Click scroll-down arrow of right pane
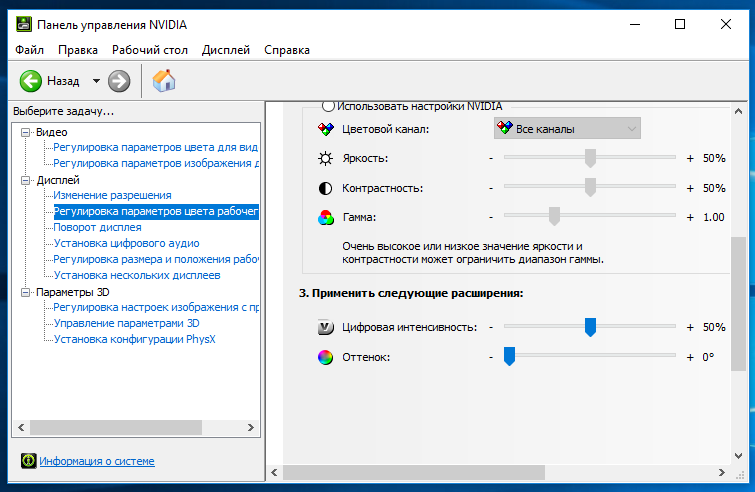Screen dimensions: 755x492 [738, 455]
